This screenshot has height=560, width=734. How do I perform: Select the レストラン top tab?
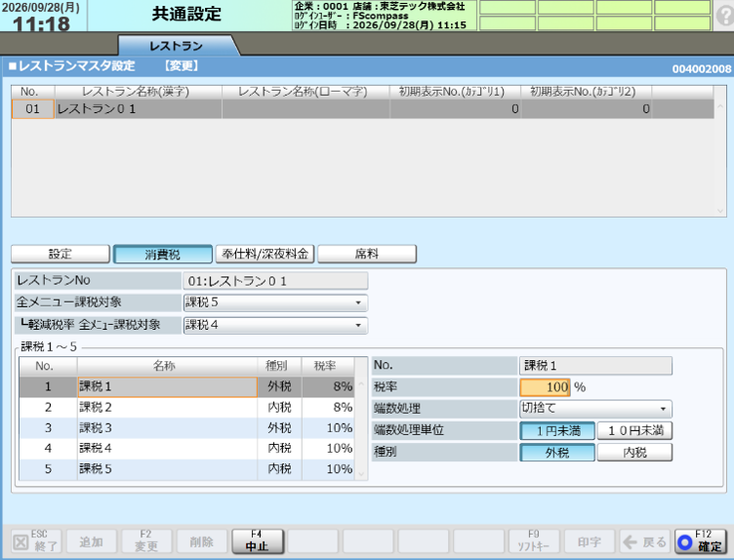click(x=177, y=46)
